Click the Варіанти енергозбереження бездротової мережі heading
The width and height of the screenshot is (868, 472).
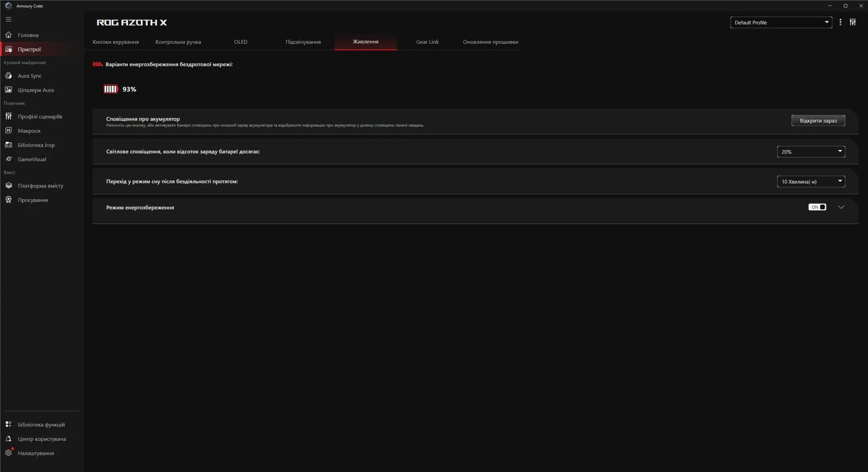click(169, 65)
